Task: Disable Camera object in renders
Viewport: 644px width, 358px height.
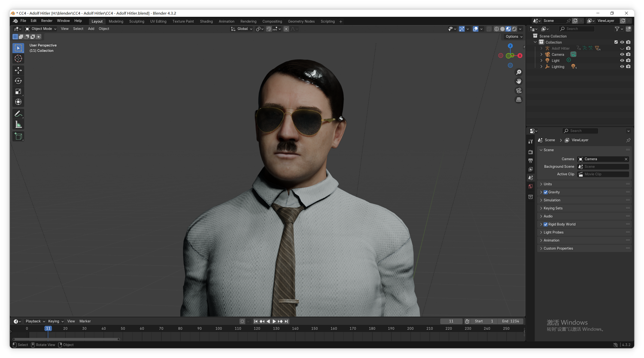Action: 628,54
